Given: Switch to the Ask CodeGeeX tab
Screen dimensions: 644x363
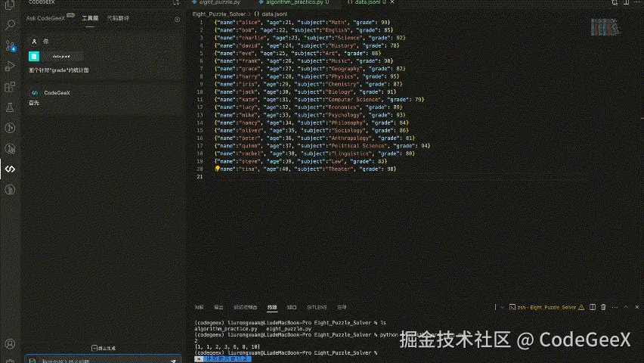Looking at the screenshot, I should point(45,18).
